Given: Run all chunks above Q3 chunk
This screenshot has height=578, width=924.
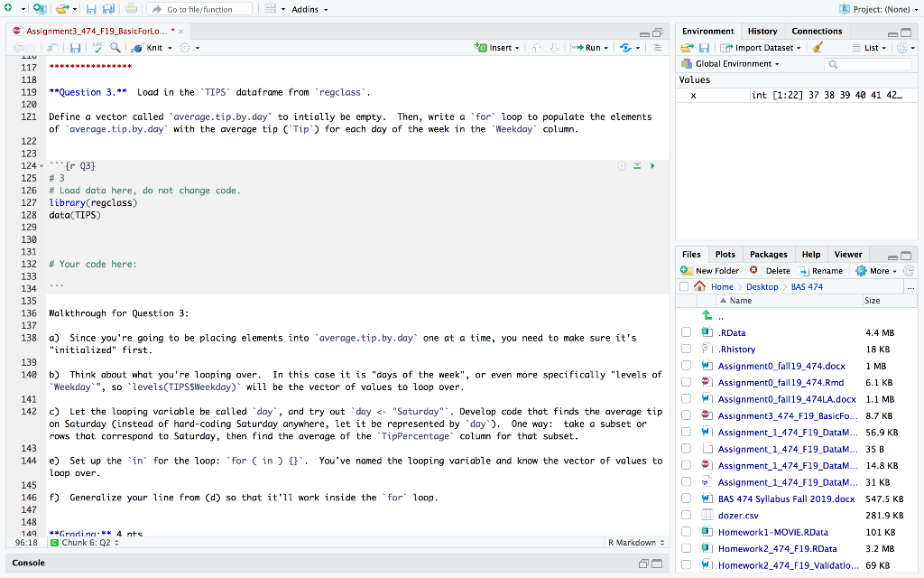Looking at the screenshot, I should click(x=637, y=166).
